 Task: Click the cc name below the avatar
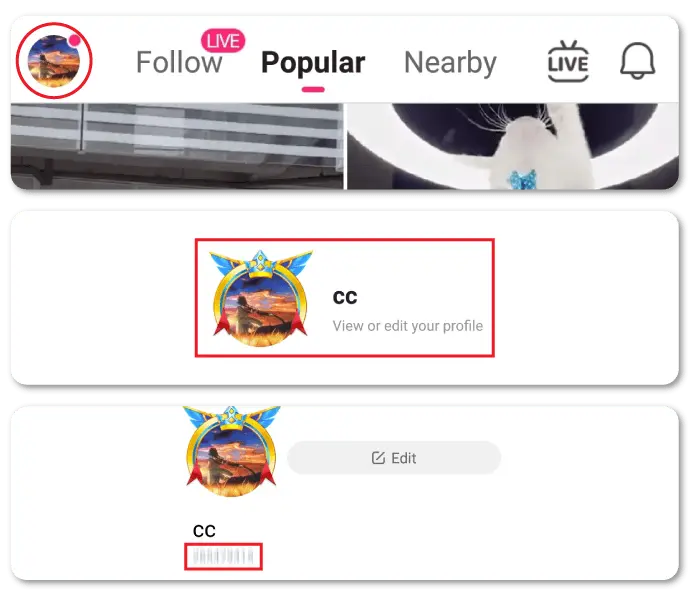pyautogui.click(x=204, y=531)
